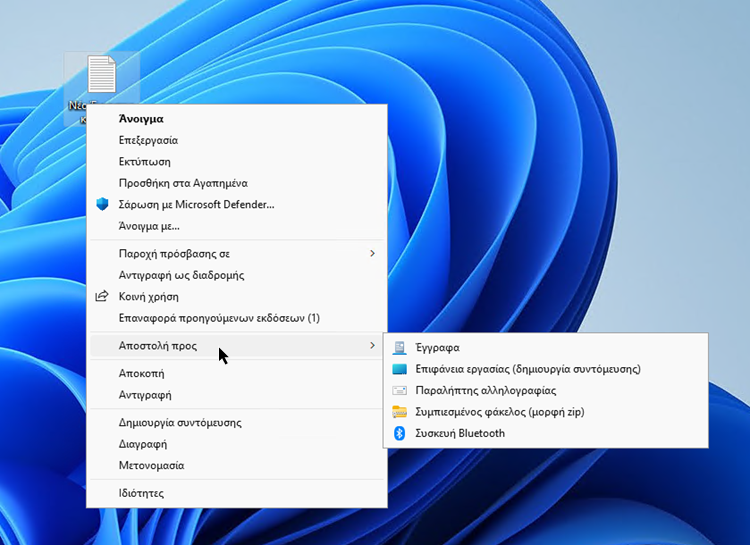
Task: Click the Microsoft Defender shield icon
Action: [102, 204]
